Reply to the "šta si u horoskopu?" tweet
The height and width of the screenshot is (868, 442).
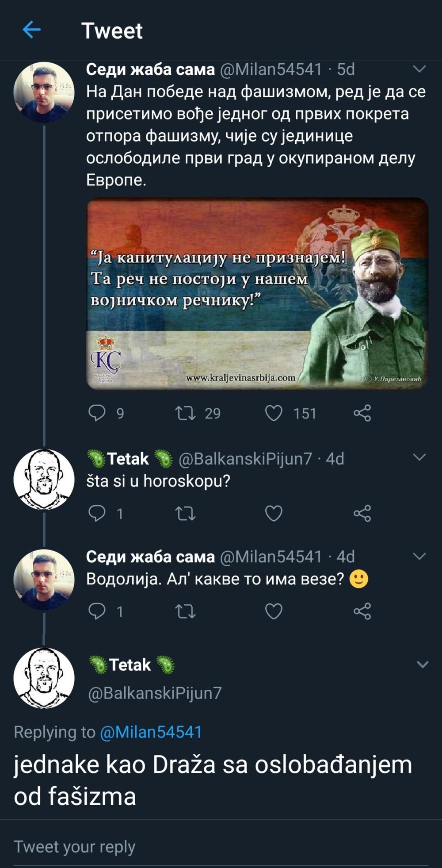coord(97,513)
